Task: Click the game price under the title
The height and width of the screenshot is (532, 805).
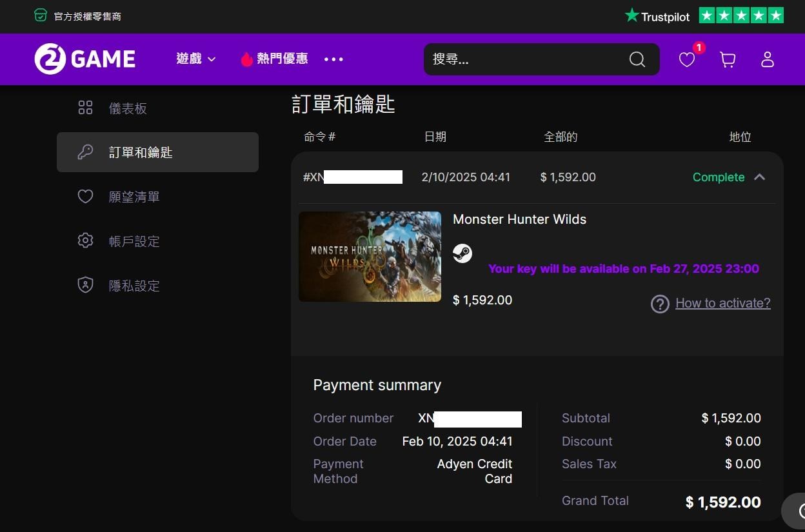Action: pos(482,300)
